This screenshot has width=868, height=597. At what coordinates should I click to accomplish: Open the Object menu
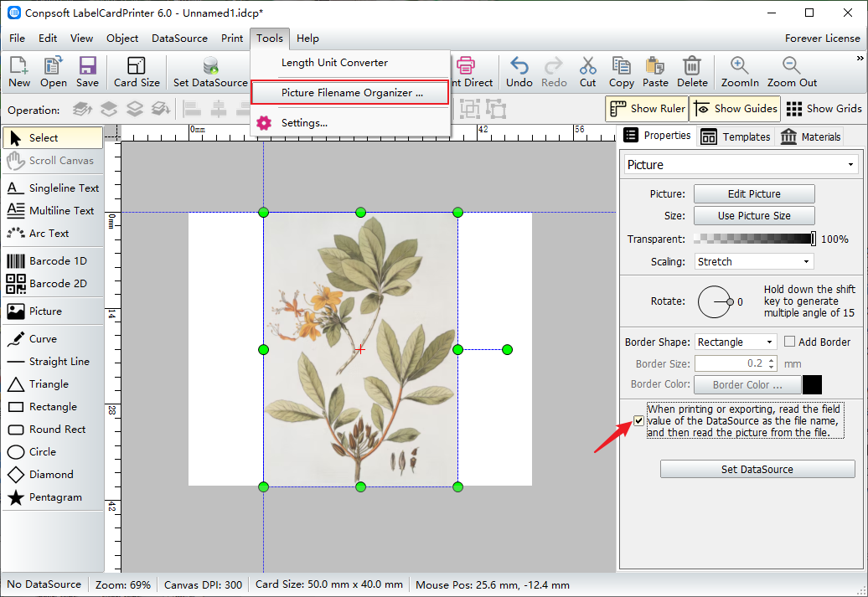click(122, 39)
